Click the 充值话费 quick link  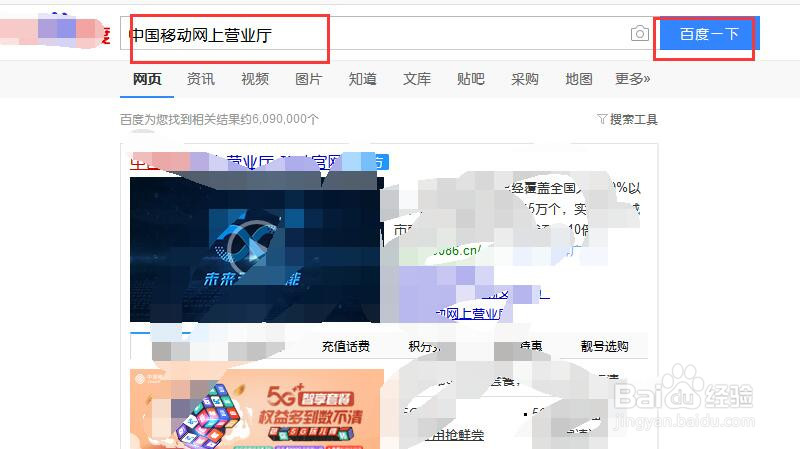(345, 346)
